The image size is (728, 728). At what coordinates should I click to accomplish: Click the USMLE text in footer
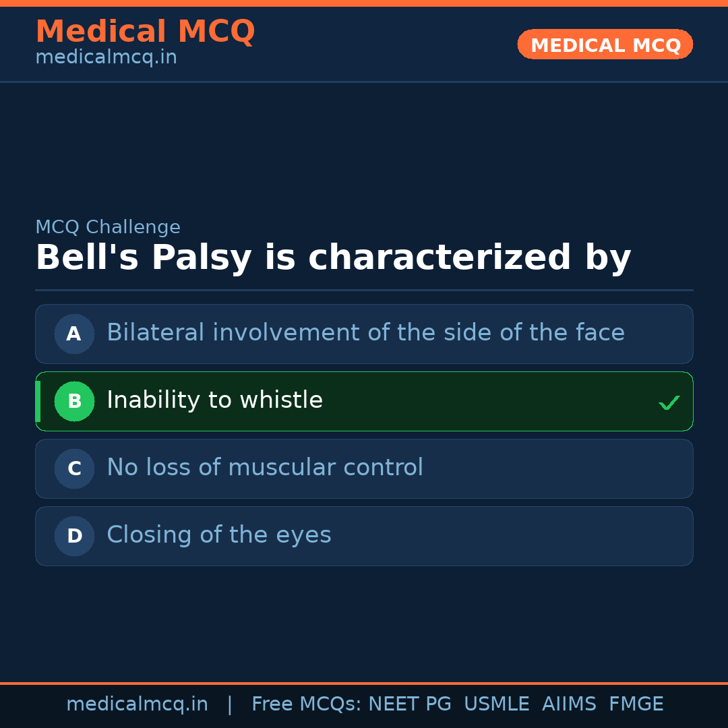click(496, 704)
